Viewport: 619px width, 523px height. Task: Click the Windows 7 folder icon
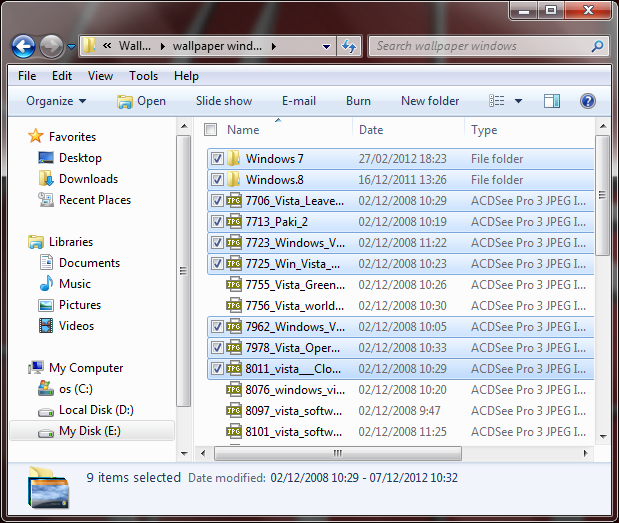(234, 158)
